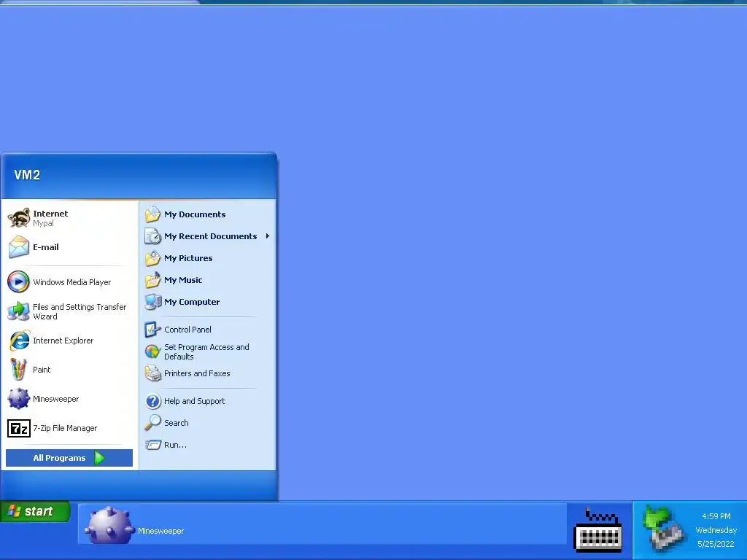The width and height of the screenshot is (747, 560).
Task: Open Files and Settings Transfer Wizard icon
Action: tap(18, 311)
